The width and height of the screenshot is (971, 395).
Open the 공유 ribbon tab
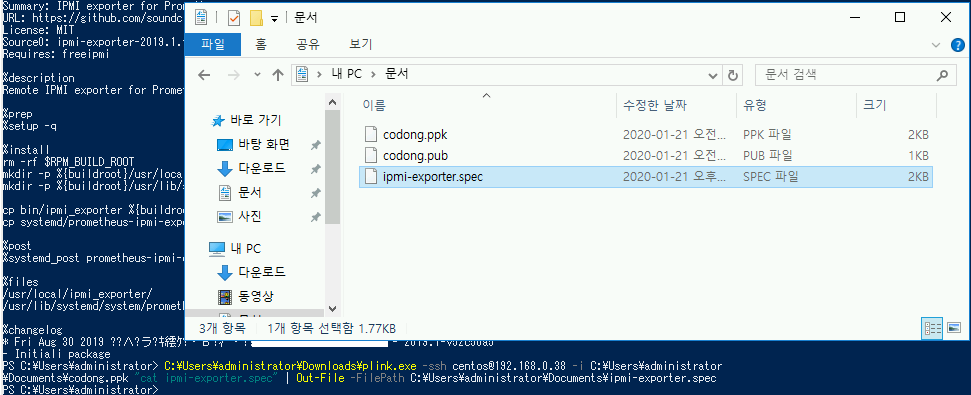(308, 44)
